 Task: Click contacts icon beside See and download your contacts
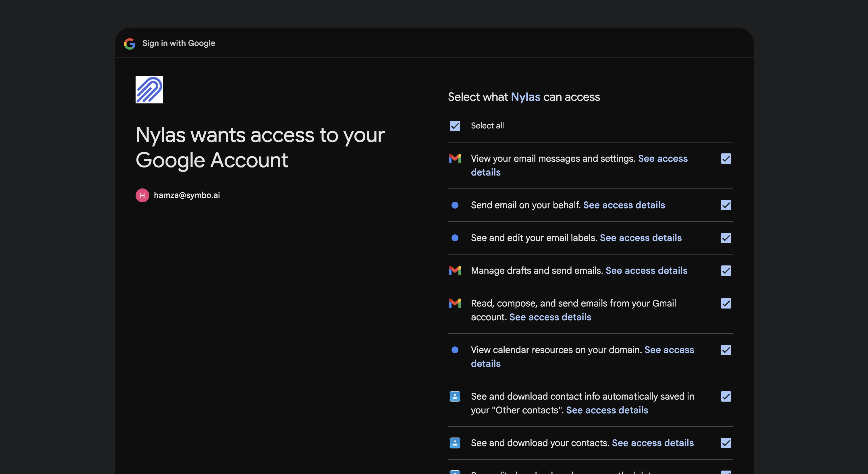point(455,443)
